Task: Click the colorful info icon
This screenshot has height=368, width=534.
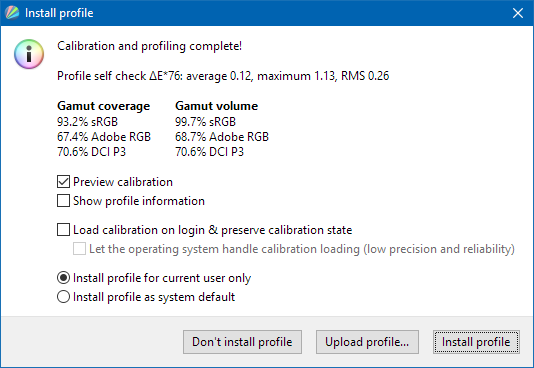Action: tap(29, 54)
